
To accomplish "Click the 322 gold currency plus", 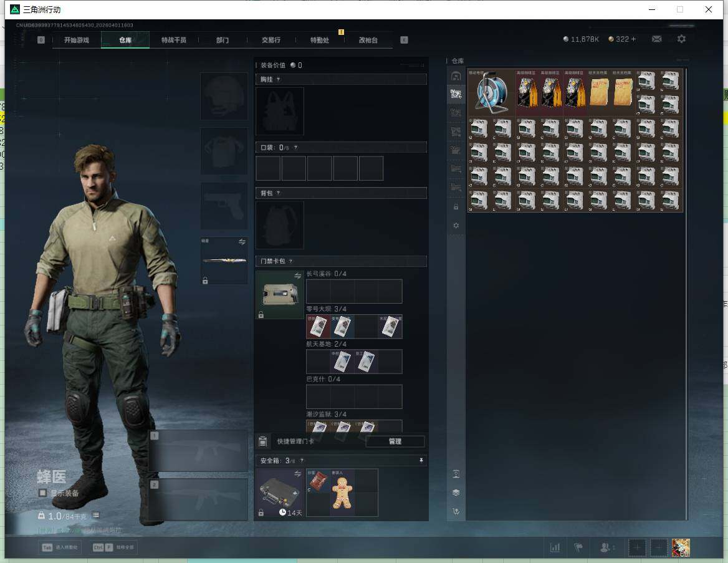I will point(633,39).
